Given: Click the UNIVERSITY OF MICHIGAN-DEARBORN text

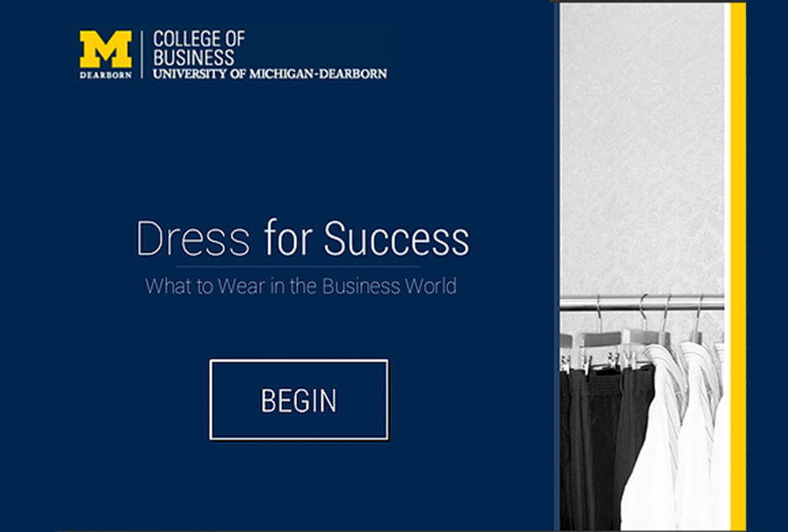Looking at the screenshot, I should coord(270,74).
